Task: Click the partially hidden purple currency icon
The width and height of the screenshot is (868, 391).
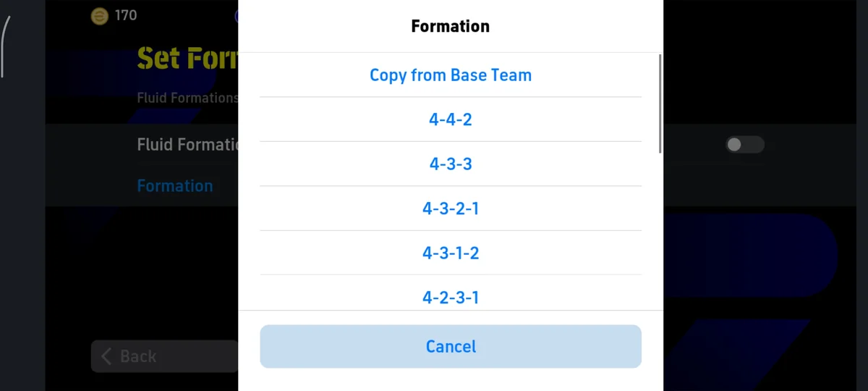Action: [x=237, y=15]
